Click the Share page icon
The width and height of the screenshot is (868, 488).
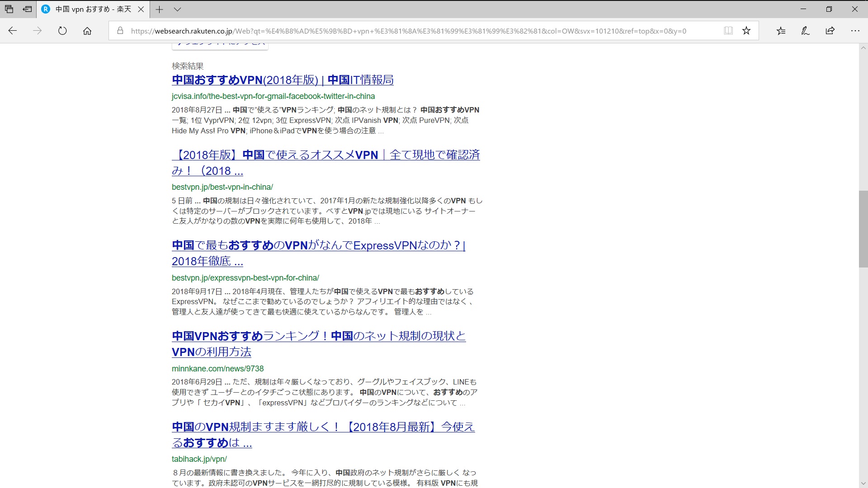(830, 31)
